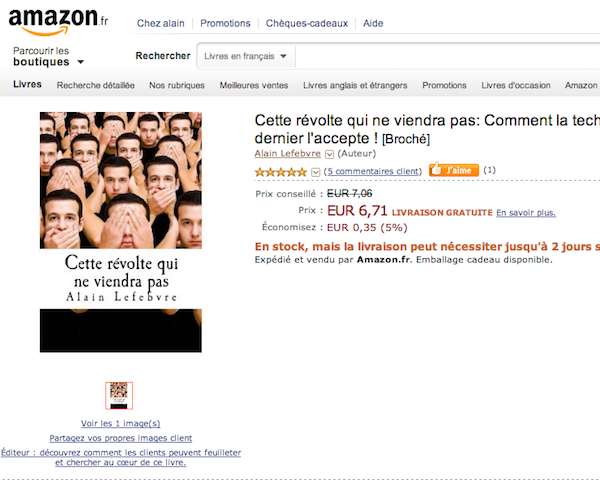
Task: Open Meilleures ventes in the books menu
Action: pyautogui.click(x=254, y=85)
